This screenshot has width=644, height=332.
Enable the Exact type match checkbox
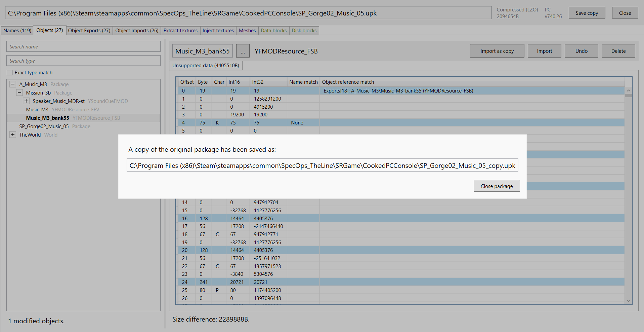10,73
